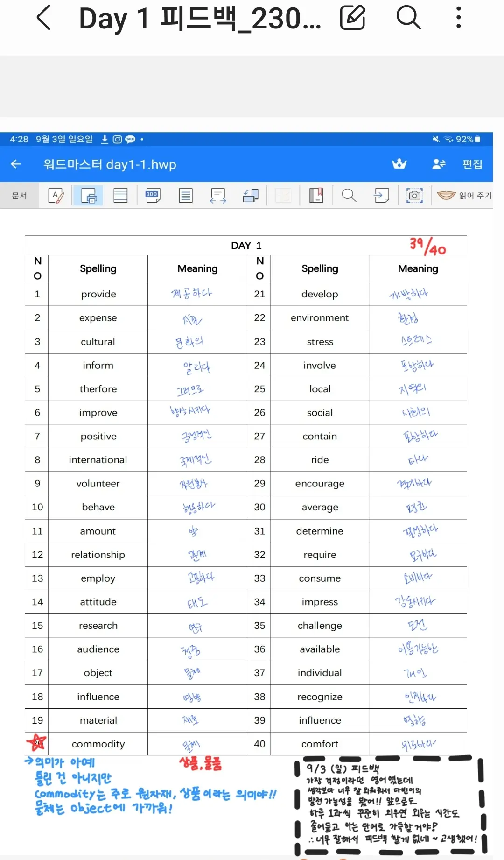Tap the 100% zoom icon
This screenshot has width=504, height=860.
click(152, 196)
